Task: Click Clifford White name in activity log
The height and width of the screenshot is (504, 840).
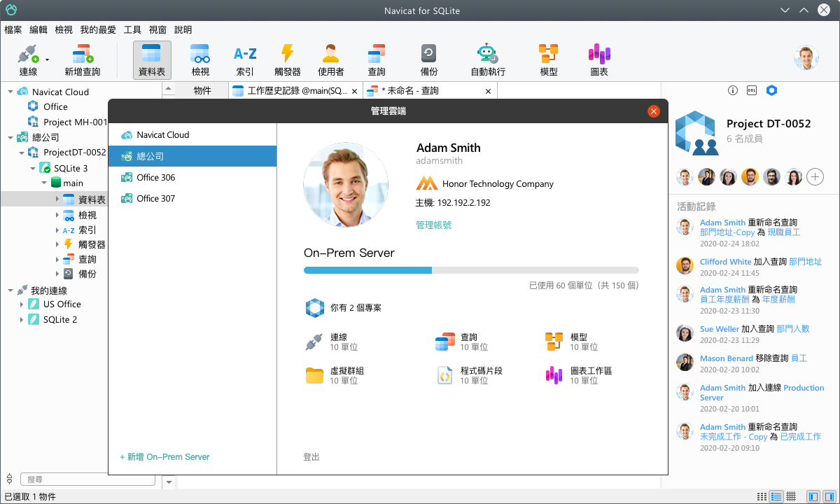Action: tap(725, 262)
